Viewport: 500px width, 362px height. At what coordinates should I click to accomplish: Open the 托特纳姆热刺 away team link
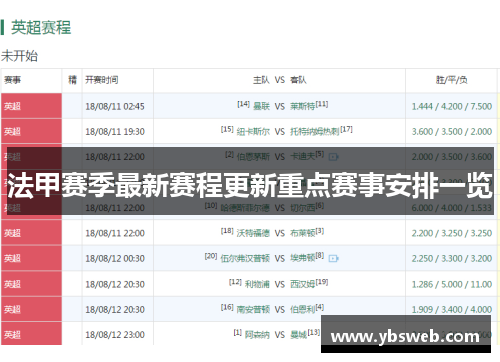click(315, 132)
